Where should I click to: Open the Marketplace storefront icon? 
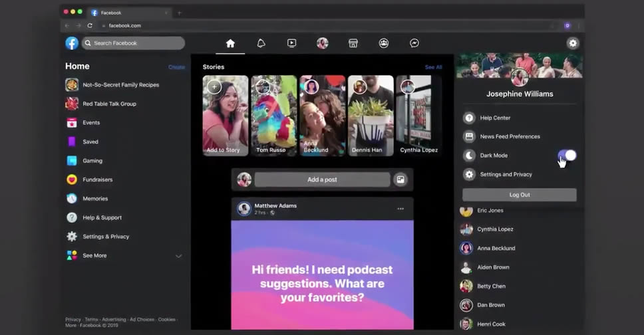(353, 43)
